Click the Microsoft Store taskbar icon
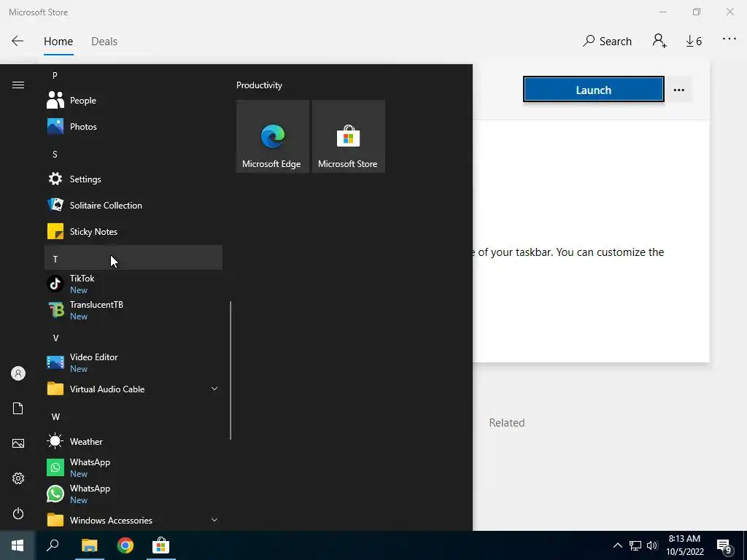The image size is (747, 560). [161, 545]
